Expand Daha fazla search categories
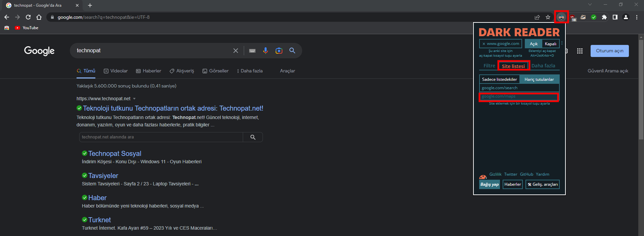This screenshot has height=236, width=644. [x=250, y=71]
